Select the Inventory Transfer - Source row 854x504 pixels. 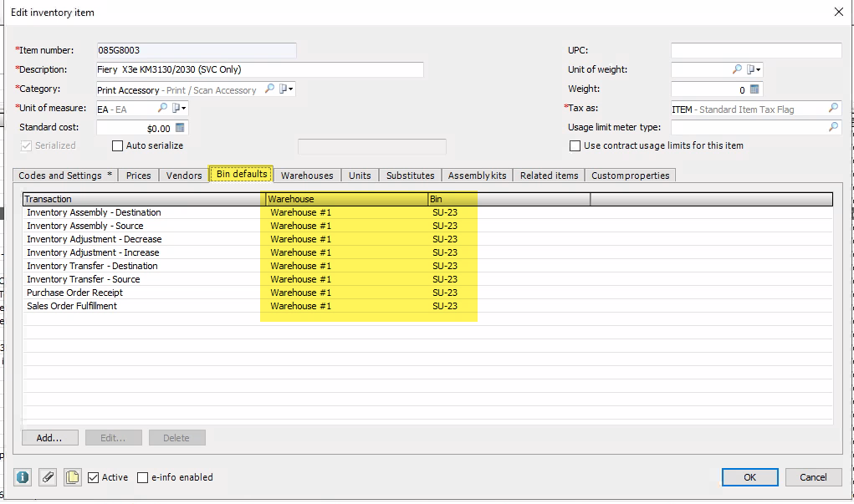(x=427, y=279)
